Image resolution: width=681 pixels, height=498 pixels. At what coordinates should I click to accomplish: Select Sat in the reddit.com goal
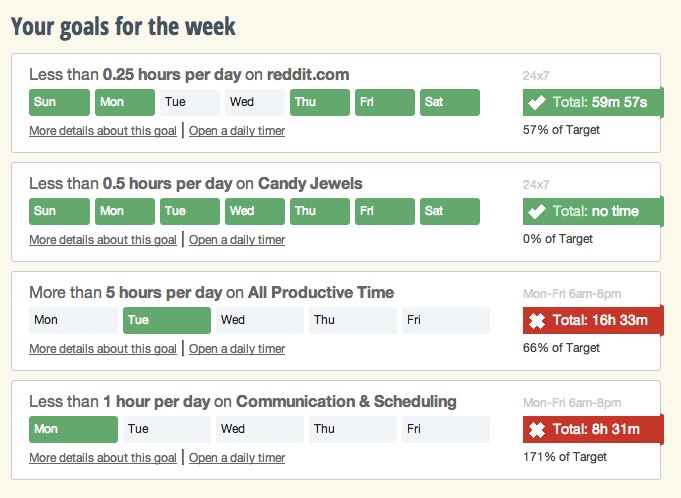point(450,102)
